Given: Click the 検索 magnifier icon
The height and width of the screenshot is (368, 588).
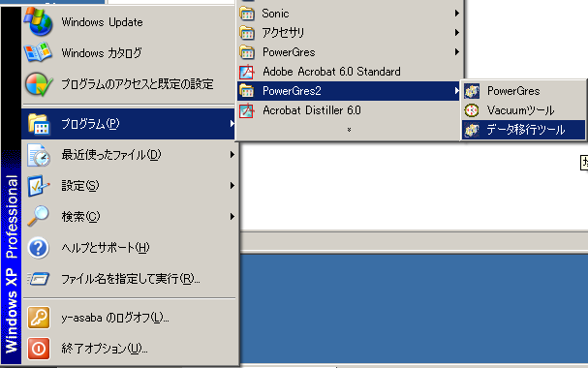Looking at the screenshot, I should pos(38,216).
